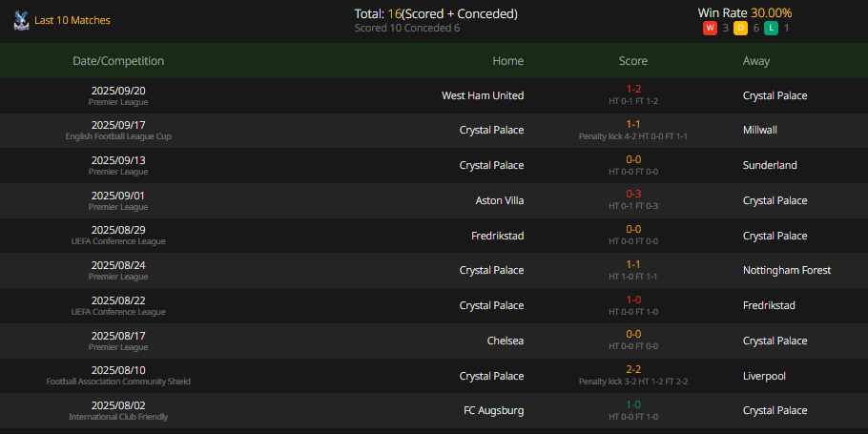This screenshot has height=434, width=868.
Task: Open Nottingham Forest team link
Action: point(787,270)
